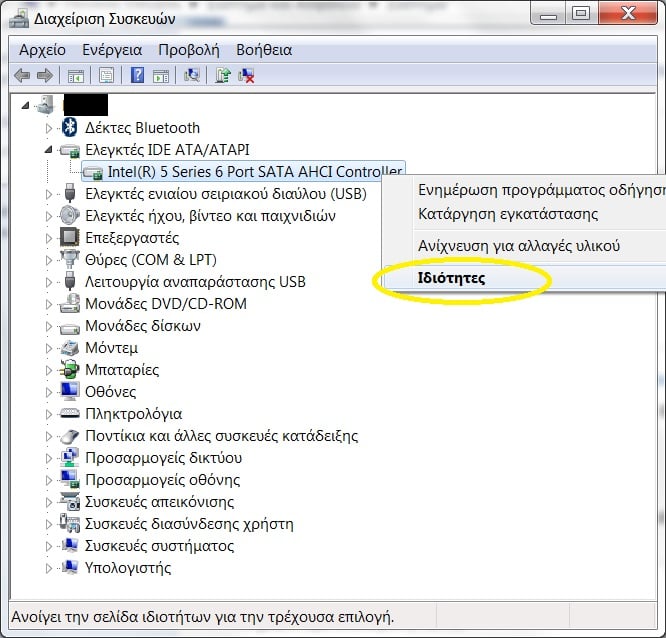The height and width of the screenshot is (638, 666).
Task: Select the Μόντεμ label
Action: [x=111, y=348]
